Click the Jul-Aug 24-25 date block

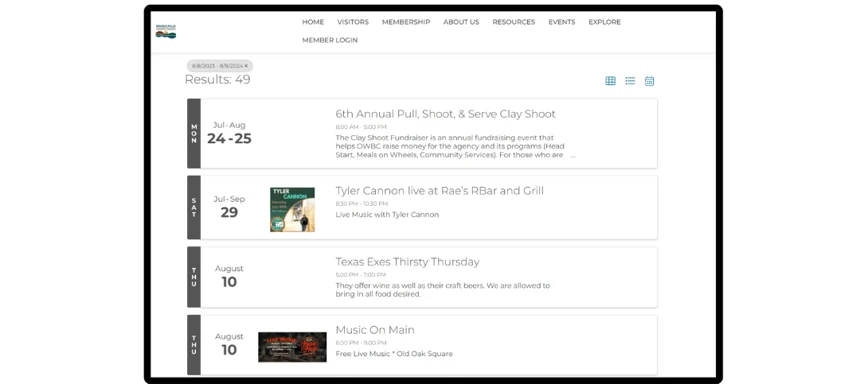point(229,133)
